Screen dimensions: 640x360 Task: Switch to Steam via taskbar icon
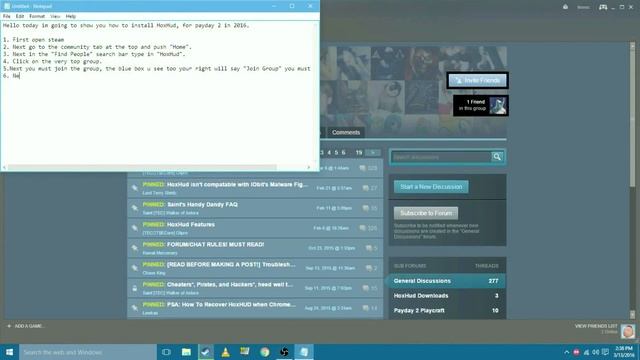pos(206,352)
